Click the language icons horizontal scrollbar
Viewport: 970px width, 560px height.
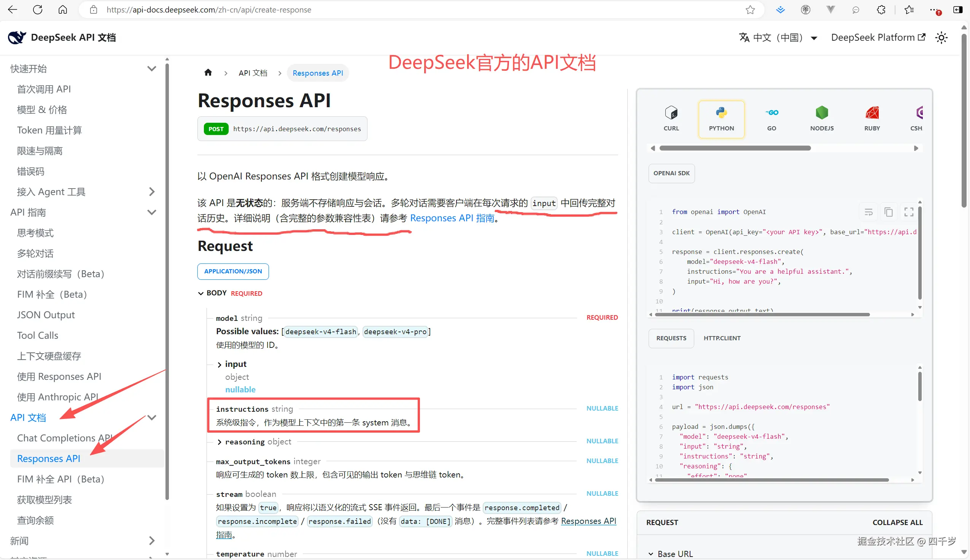[735, 148]
